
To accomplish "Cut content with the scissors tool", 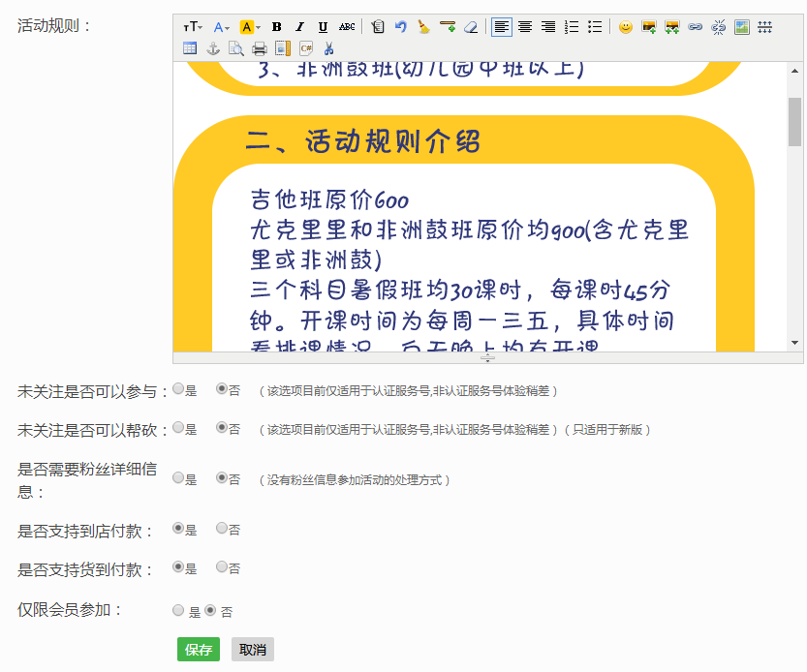I will pyautogui.click(x=330, y=48).
